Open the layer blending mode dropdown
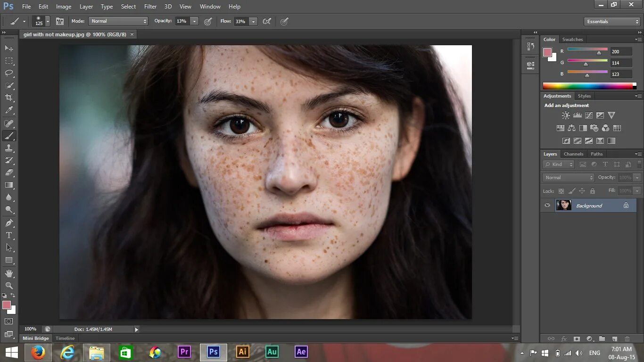 569,178
